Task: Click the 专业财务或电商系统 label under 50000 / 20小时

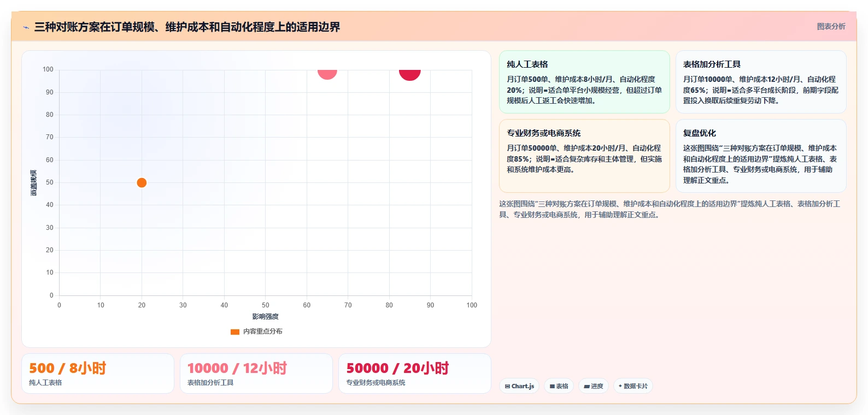Action: [x=376, y=383]
